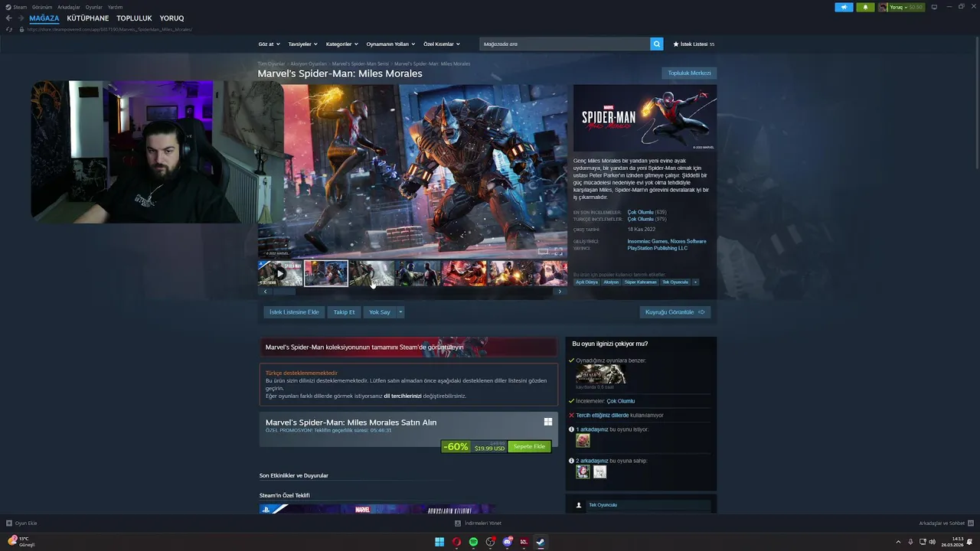Open the MAĞAZA tab
Screen dimensions: 980x551
click(x=44, y=18)
